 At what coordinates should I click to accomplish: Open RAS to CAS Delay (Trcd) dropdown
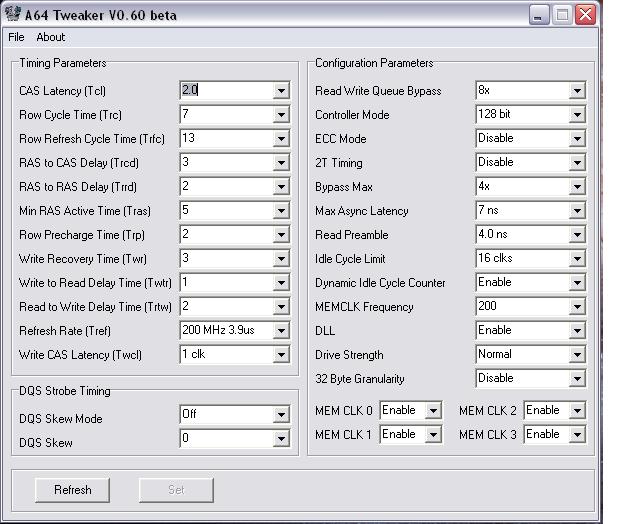281,162
